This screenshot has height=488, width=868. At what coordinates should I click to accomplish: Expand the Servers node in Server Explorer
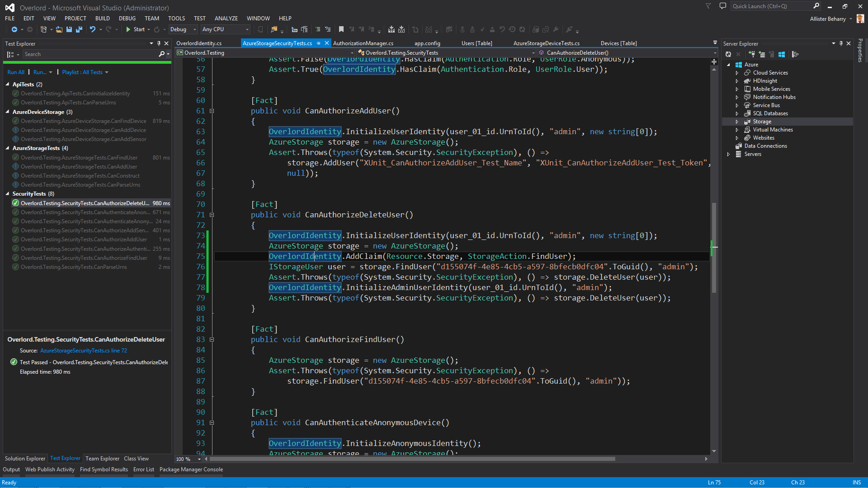[x=728, y=154]
